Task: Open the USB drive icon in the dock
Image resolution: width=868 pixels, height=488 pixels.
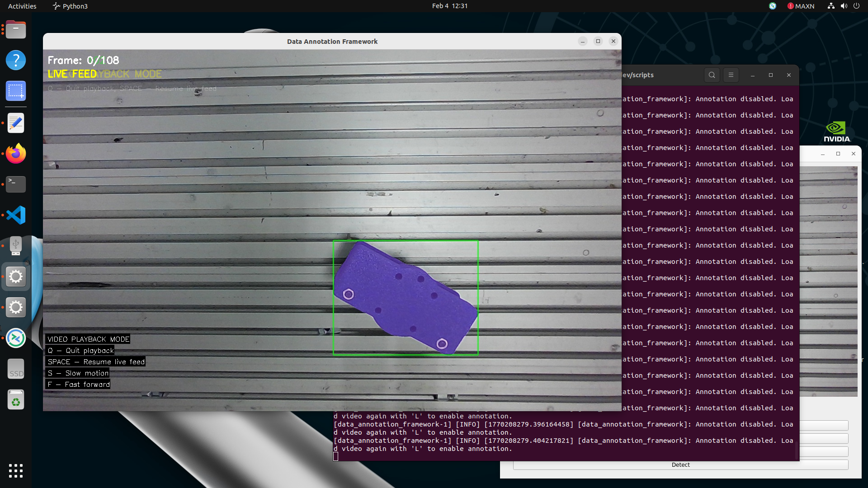Action: (16, 246)
